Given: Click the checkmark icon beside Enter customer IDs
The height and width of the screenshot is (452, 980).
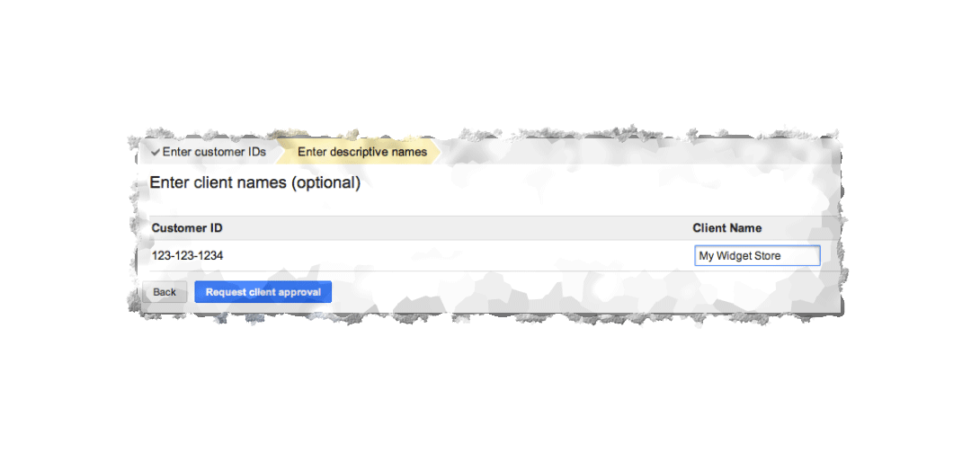Looking at the screenshot, I should (155, 153).
